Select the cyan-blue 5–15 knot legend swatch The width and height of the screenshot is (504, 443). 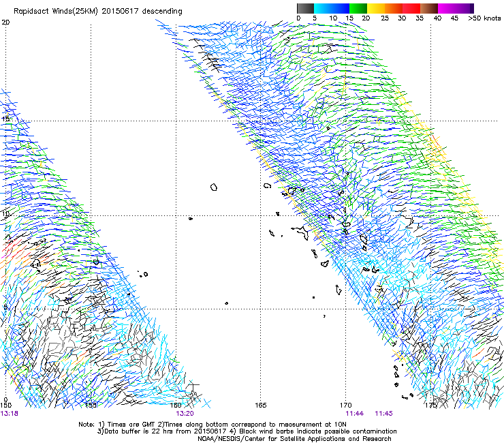332,8
